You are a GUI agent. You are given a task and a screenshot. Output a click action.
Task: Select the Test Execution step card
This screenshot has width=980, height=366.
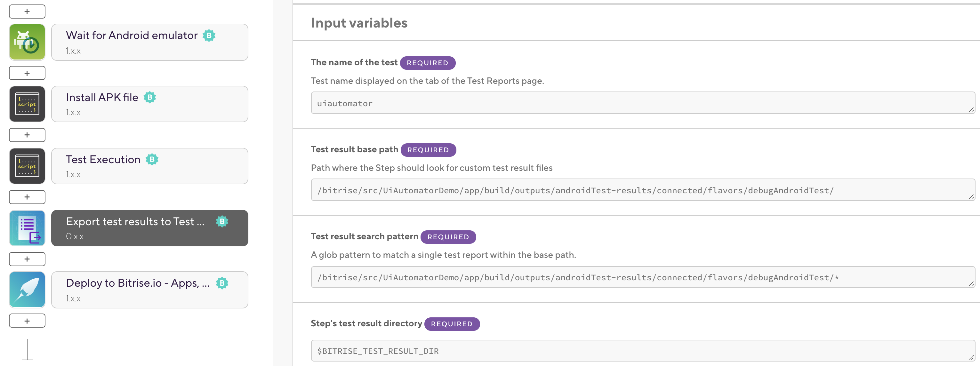coord(149,166)
